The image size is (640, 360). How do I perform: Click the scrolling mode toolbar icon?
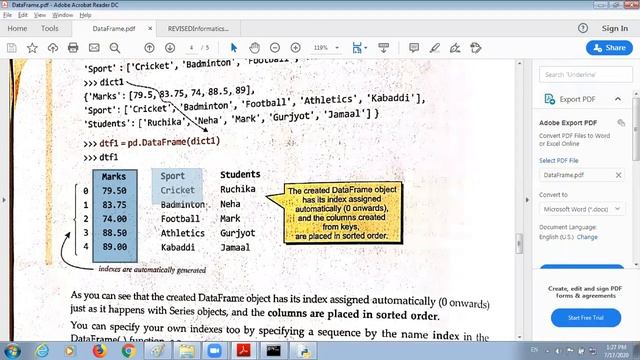tap(384, 48)
